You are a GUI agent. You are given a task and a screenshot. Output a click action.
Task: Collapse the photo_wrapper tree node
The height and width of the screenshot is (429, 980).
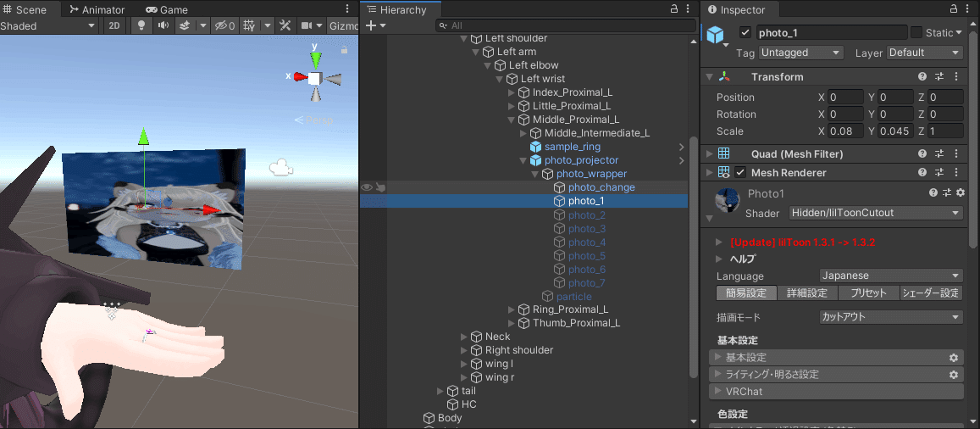coord(534,174)
